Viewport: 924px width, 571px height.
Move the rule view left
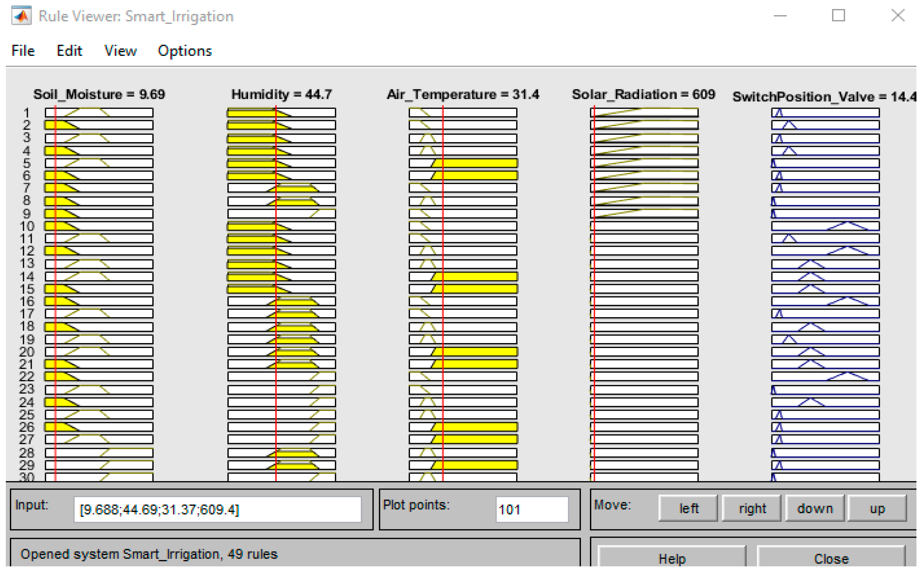click(x=688, y=508)
